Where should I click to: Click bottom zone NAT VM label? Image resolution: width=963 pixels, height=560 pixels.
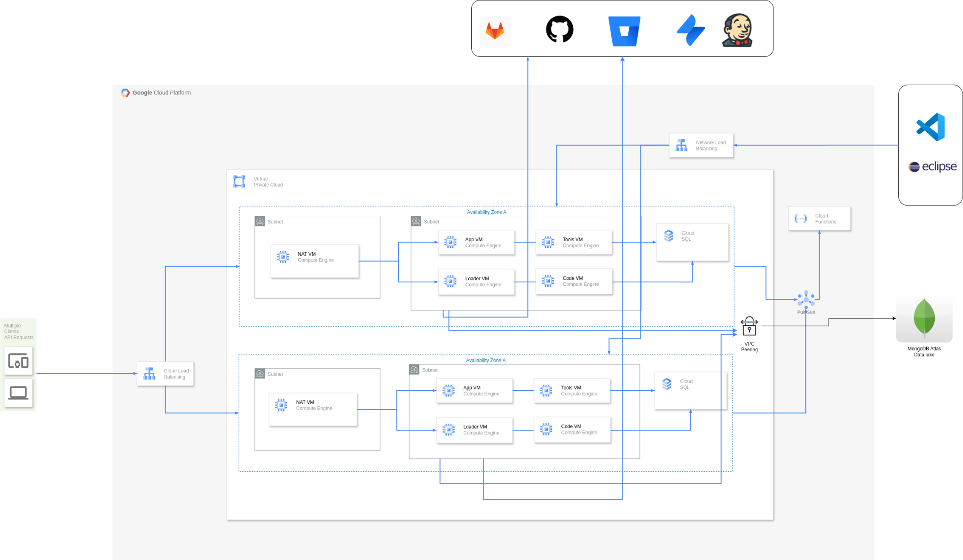coord(305,402)
